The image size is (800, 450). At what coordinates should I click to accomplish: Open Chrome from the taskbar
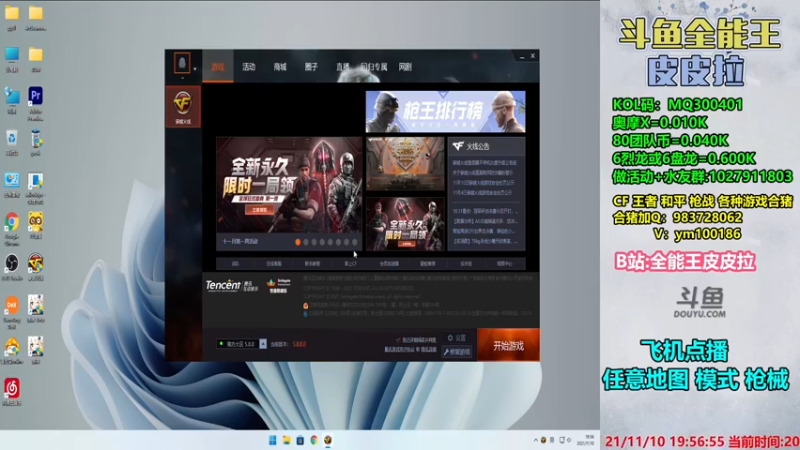(314, 440)
